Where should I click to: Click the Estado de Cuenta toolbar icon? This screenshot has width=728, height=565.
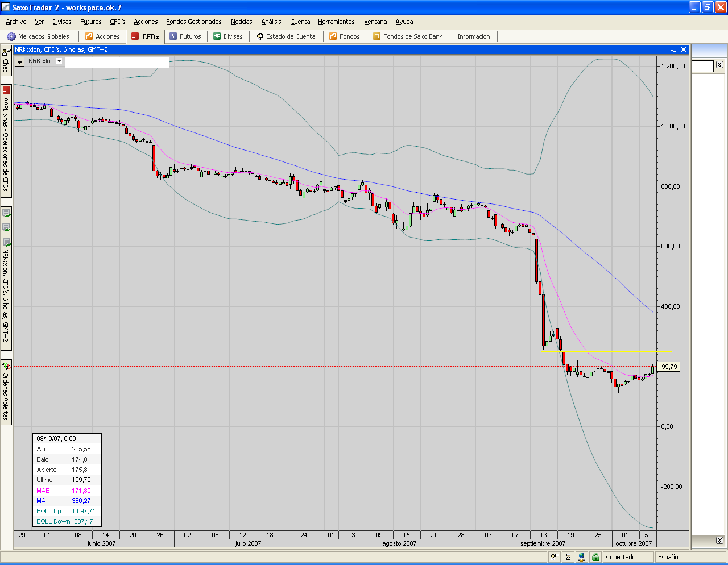pos(259,36)
